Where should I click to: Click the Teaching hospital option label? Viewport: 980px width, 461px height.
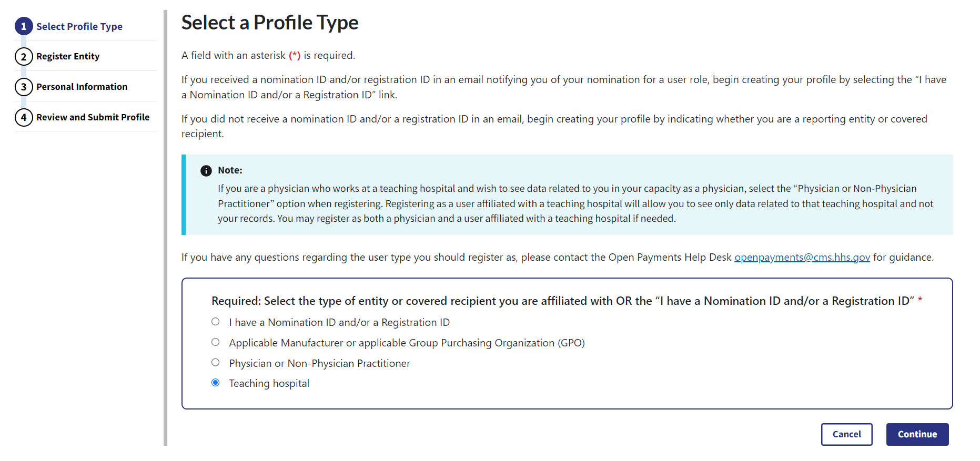[x=269, y=383]
